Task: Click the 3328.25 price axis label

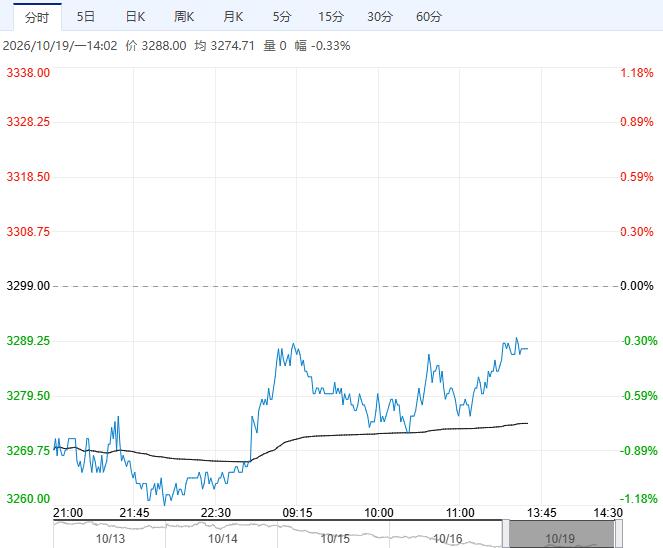Action: (x=28, y=122)
